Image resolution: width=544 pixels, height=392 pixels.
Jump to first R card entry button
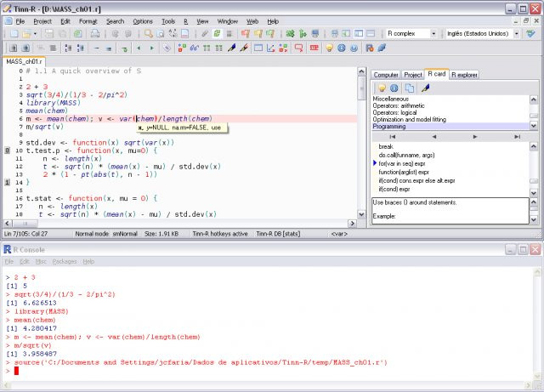[x=393, y=137]
